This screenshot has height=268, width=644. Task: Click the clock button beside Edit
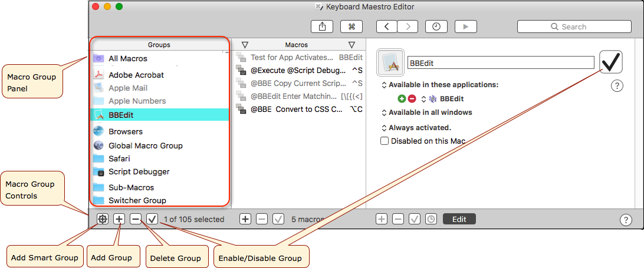click(x=431, y=219)
